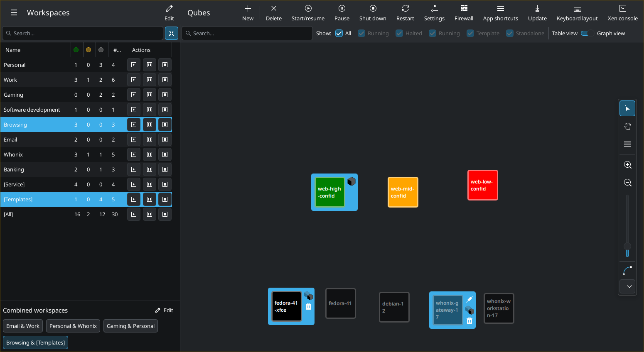Open the hamburger menu next to Workspaces
This screenshot has width=644, height=352.
click(14, 12)
